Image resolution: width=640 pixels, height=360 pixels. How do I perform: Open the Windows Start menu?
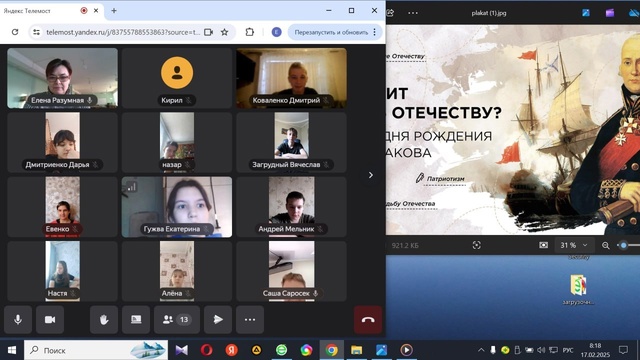coord(12,350)
